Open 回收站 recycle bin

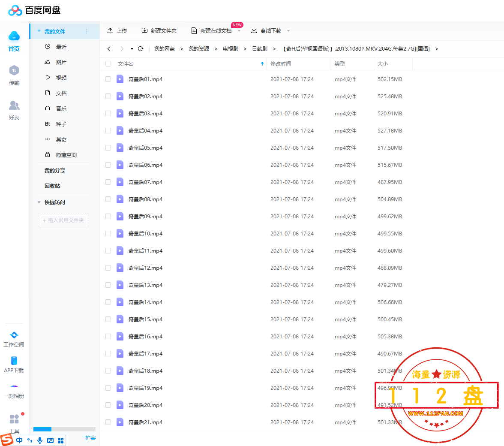(x=52, y=186)
